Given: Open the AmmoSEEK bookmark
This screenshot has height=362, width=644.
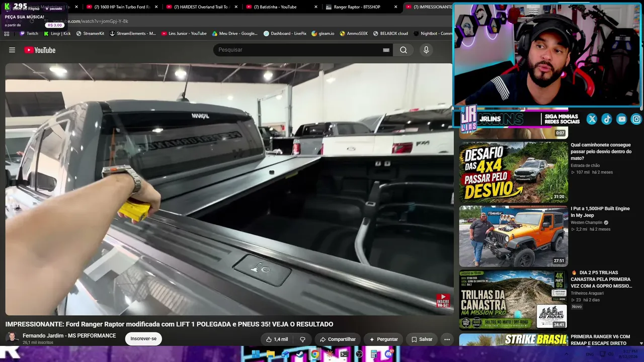Looking at the screenshot, I should click(x=354, y=34).
